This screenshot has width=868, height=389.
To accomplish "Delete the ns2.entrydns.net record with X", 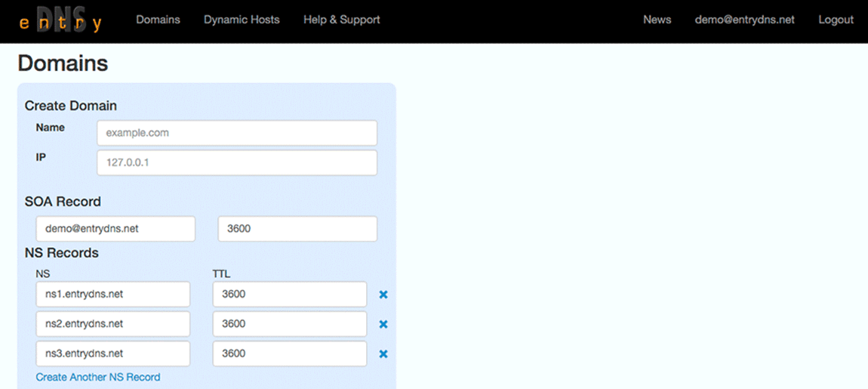I will 383,324.
